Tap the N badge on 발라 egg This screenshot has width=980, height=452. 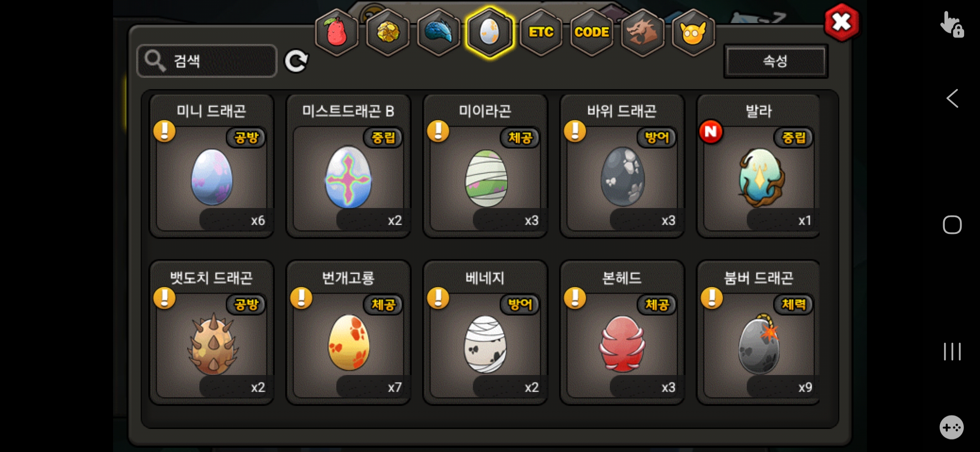pyautogui.click(x=711, y=132)
